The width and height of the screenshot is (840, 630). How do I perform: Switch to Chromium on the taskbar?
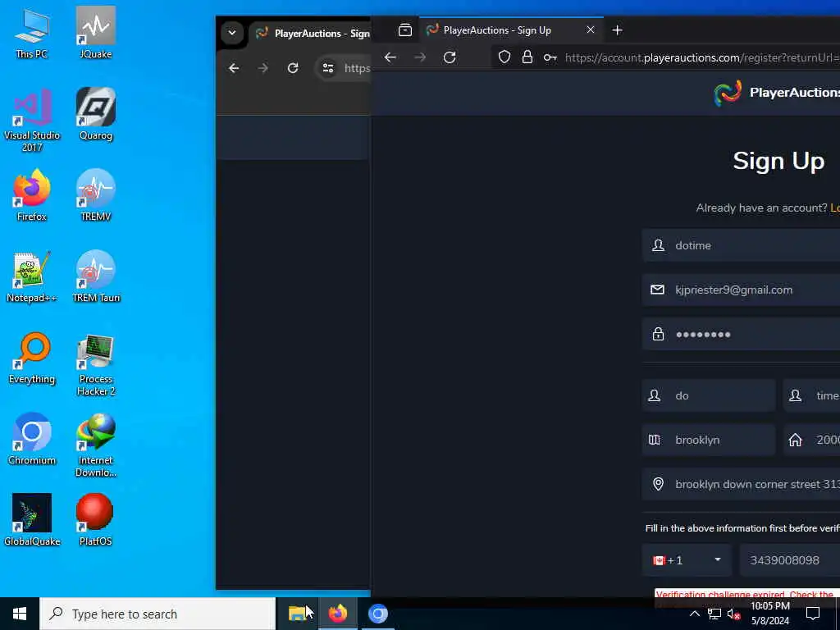[377, 614]
